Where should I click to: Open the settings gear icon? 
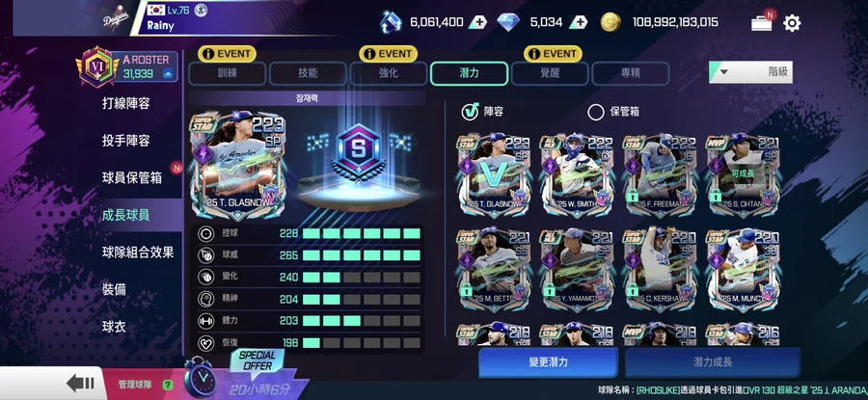click(x=792, y=23)
